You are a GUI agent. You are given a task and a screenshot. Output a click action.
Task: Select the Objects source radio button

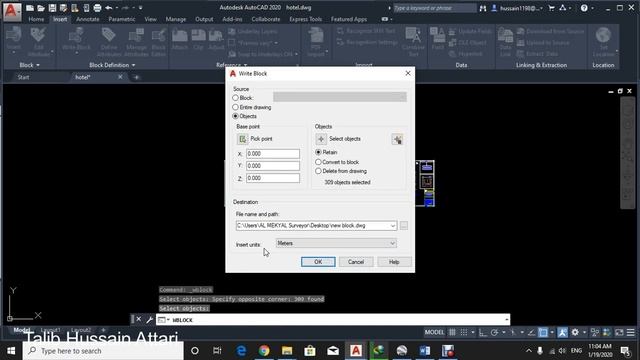(x=236, y=116)
